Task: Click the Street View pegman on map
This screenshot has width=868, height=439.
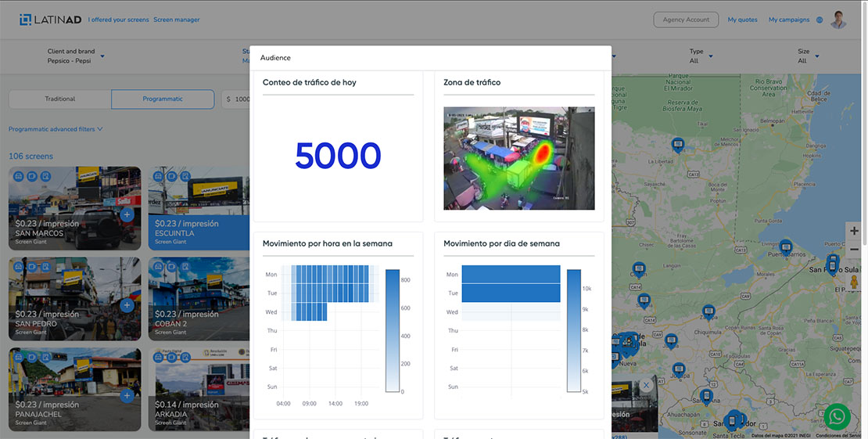Action: [854, 281]
